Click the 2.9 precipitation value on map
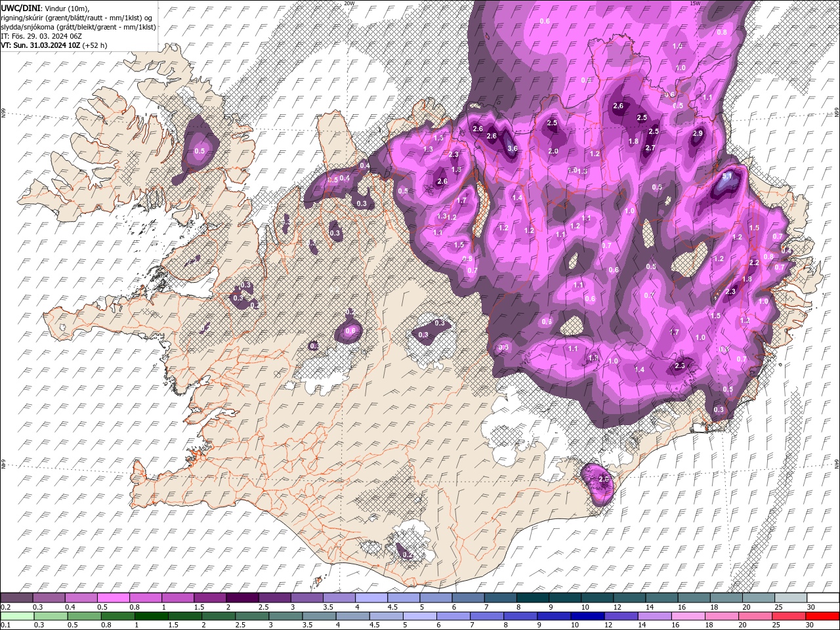 coord(698,134)
